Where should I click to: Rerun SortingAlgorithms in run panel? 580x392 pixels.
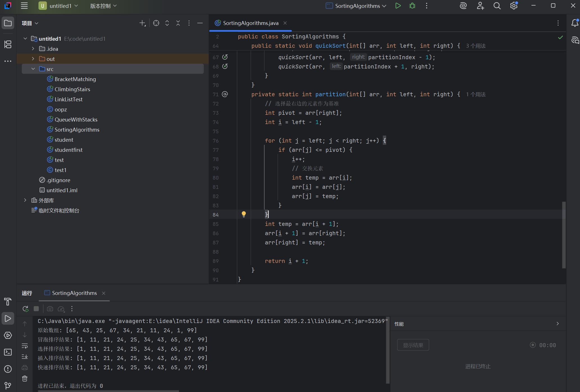[26, 309]
